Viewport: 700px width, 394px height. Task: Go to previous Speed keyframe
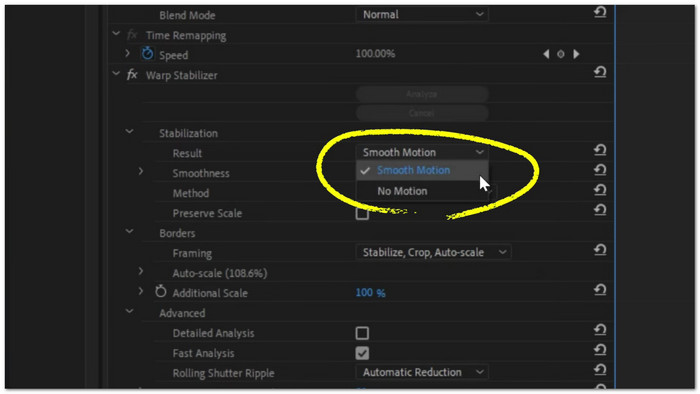pyautogui.click(x=546, y=54)
